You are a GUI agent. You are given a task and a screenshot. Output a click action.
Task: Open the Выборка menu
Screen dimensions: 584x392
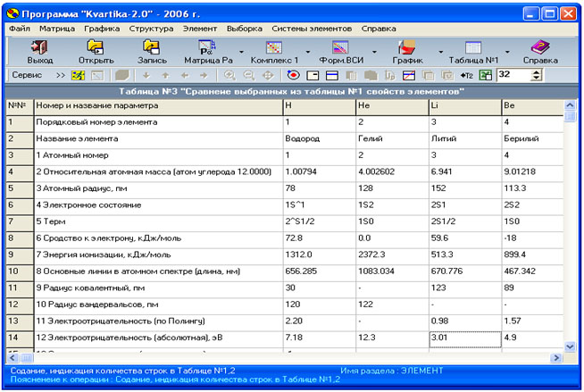pos(245,29)
